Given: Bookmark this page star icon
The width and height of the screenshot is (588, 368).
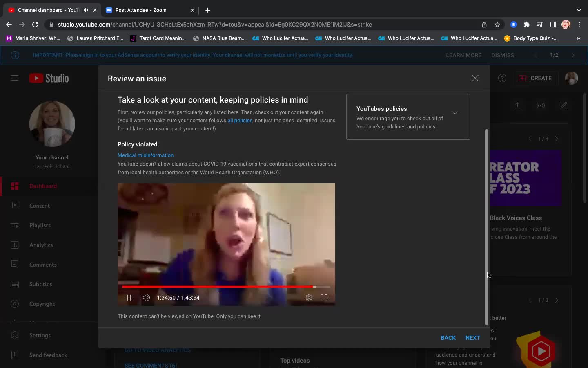Looking at the screenshot, I should pyautogui.click(x=497, y=25).
